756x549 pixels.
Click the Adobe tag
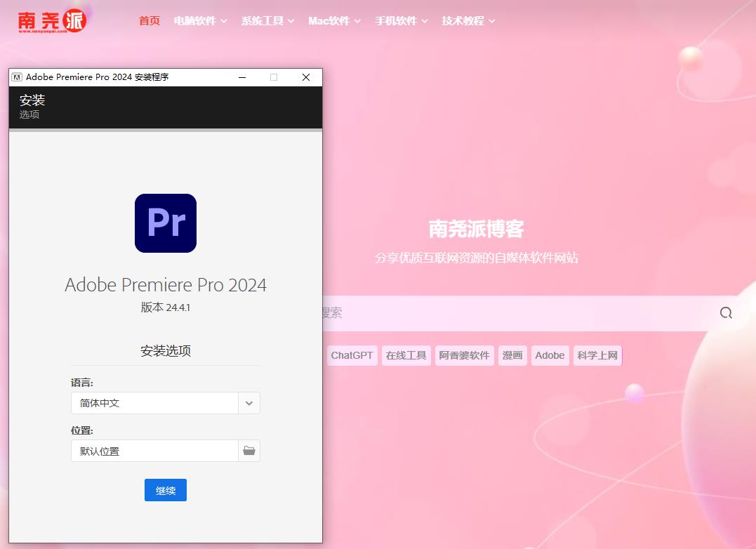[550, 356]
